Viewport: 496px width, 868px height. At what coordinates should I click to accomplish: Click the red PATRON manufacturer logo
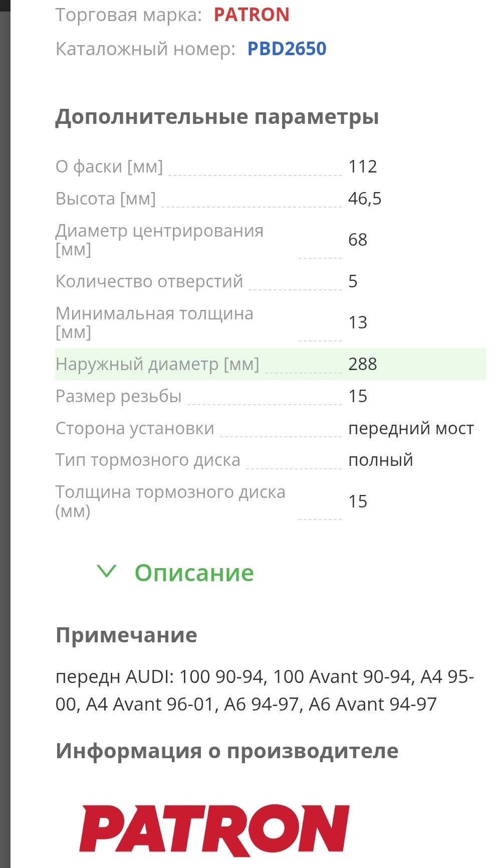214,830
